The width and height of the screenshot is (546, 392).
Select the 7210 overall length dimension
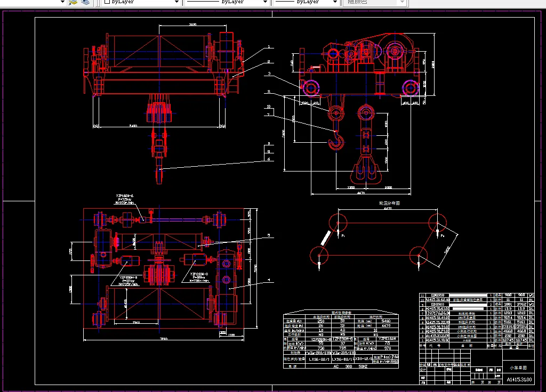tap(164, 338)
